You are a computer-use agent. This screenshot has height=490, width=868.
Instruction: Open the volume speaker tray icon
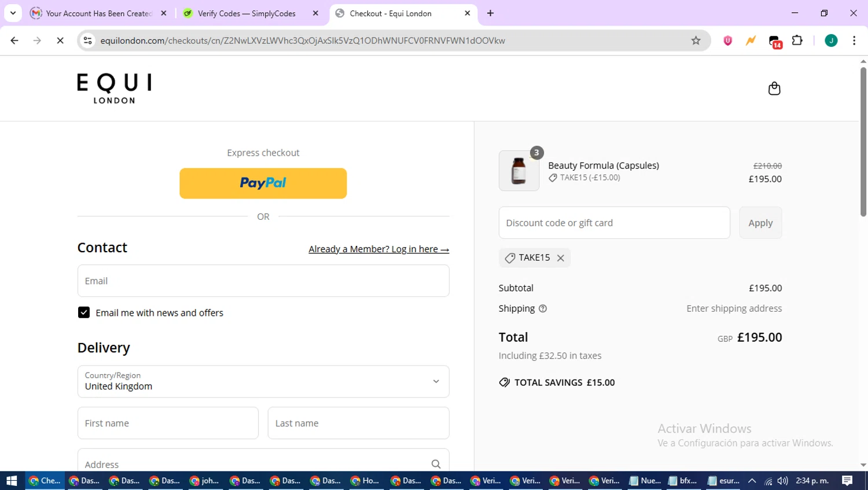[783, 481]
